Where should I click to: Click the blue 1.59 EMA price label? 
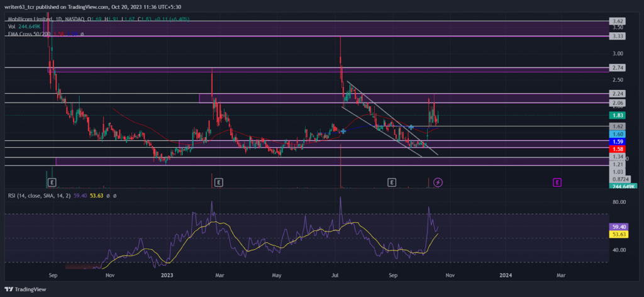617,142
